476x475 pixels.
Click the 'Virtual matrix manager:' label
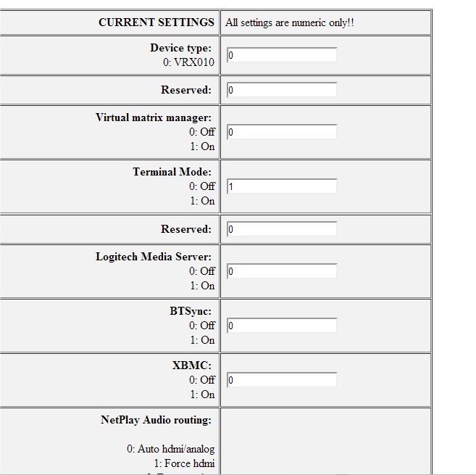click(x=154, y=117)
